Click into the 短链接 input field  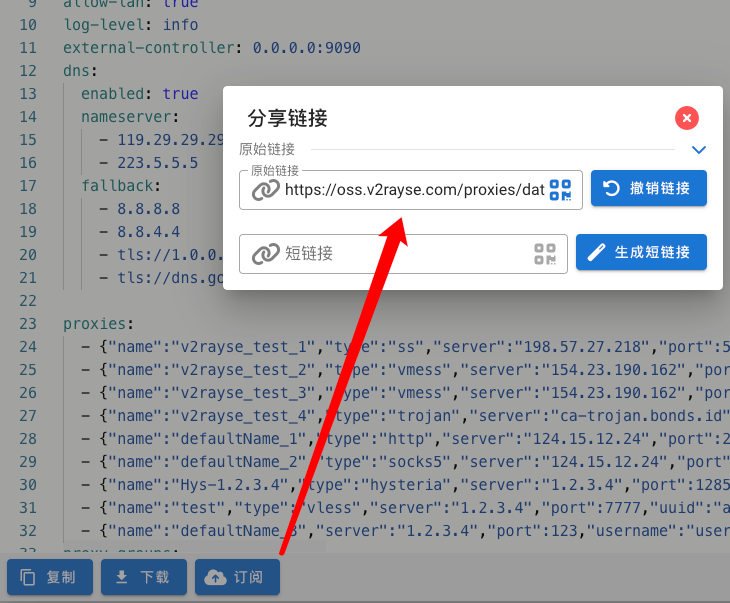click(x=405, y=254)
